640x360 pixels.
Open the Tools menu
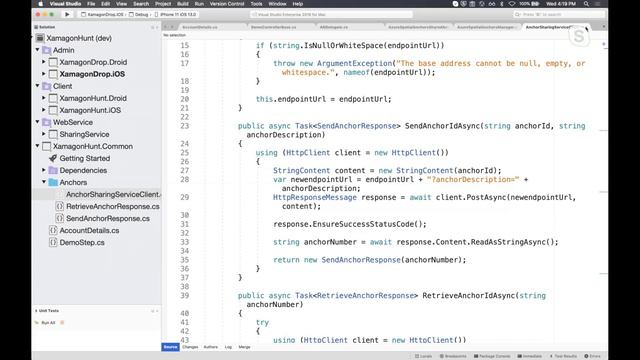[x=256, y=4]
